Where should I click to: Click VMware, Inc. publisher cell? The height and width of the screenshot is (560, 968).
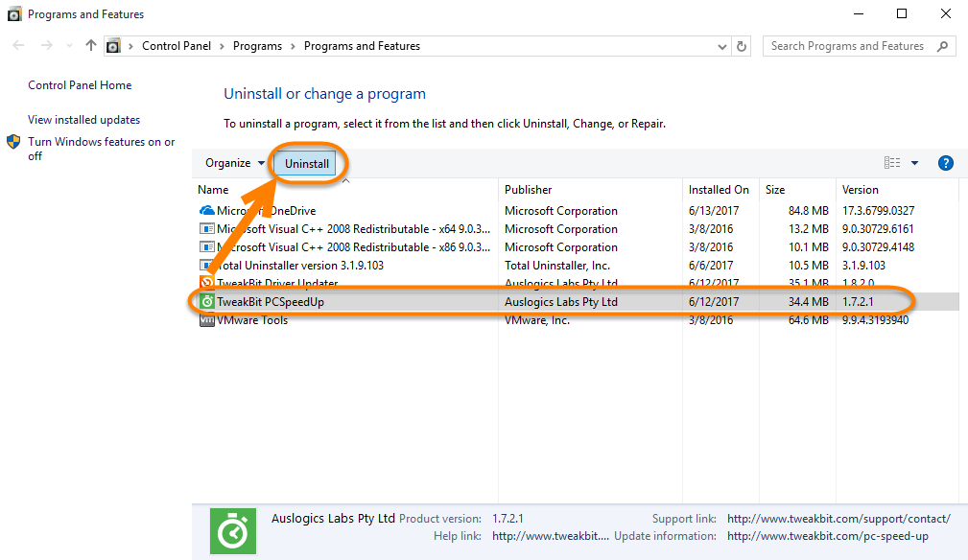[537, 320]
